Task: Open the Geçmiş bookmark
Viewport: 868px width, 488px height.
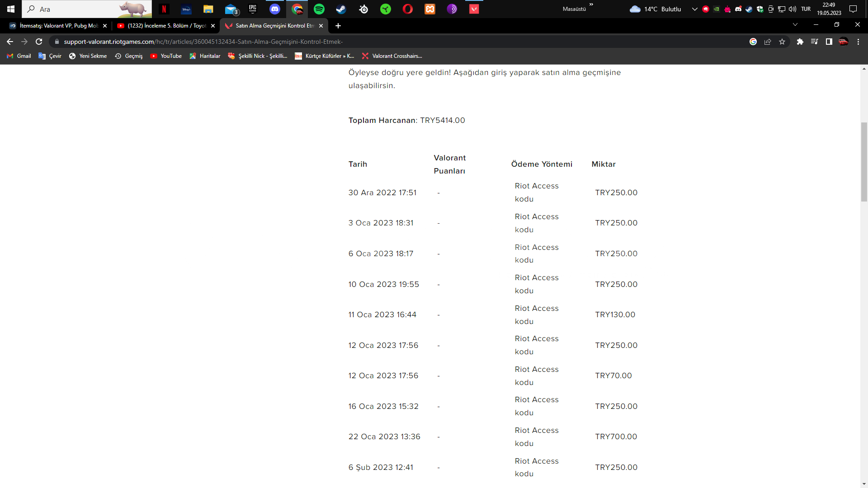Action: click(x=129, y=56)
